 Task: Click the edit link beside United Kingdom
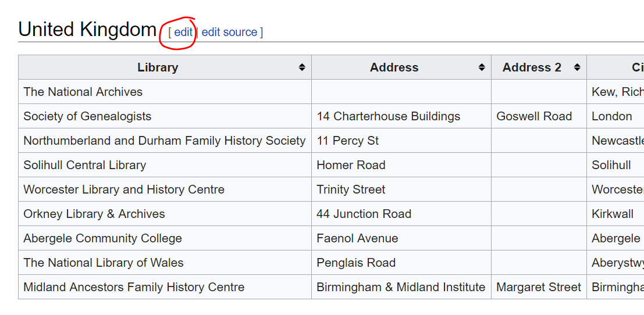click(183, 32)
